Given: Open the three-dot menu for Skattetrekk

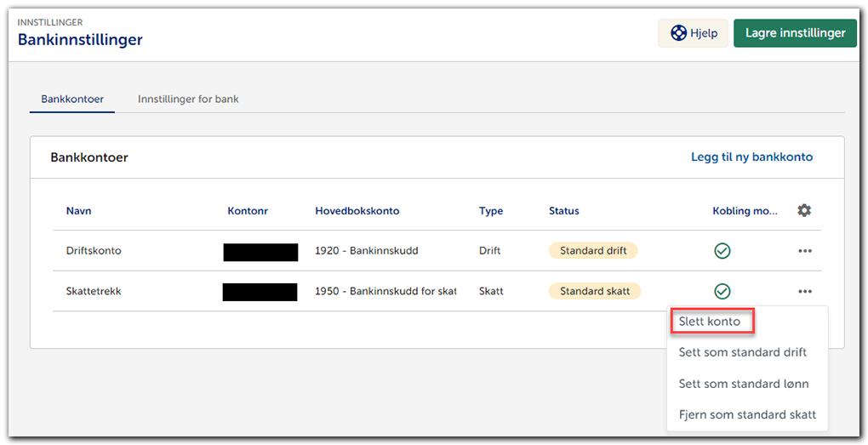Looking at the screenshot, I should [x=805, y=292].
